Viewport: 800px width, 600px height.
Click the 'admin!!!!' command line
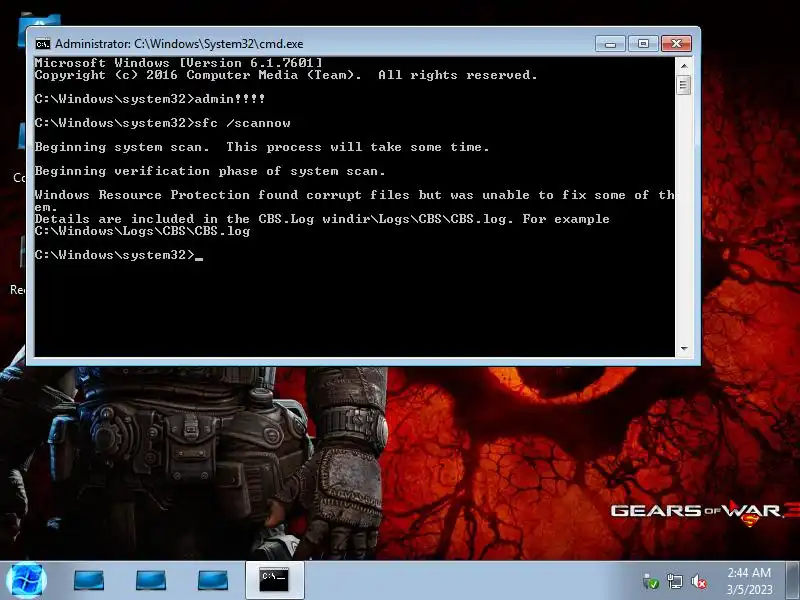(x=150, y=99)
